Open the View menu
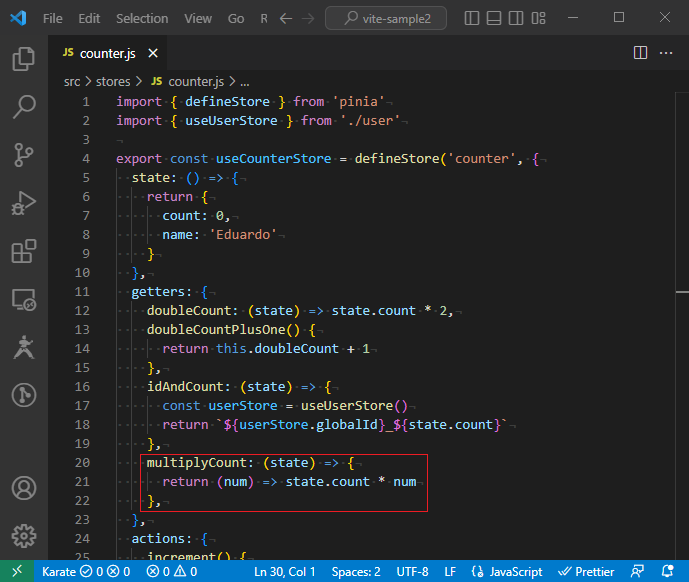 [x=198, y=18]
